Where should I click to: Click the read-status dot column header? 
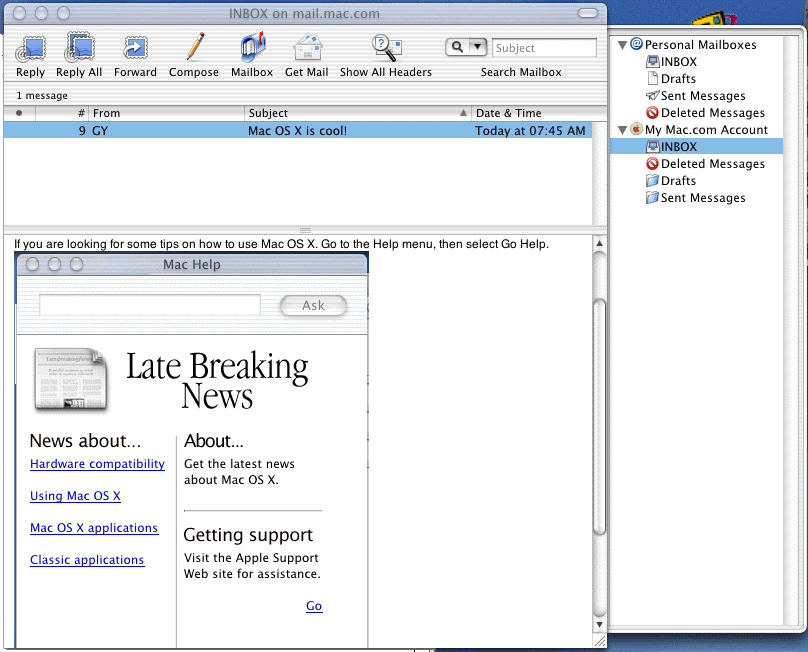click(19, 113)
